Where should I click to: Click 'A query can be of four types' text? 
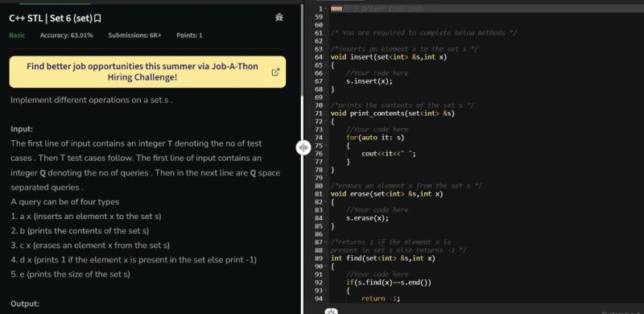pos(65,202)
